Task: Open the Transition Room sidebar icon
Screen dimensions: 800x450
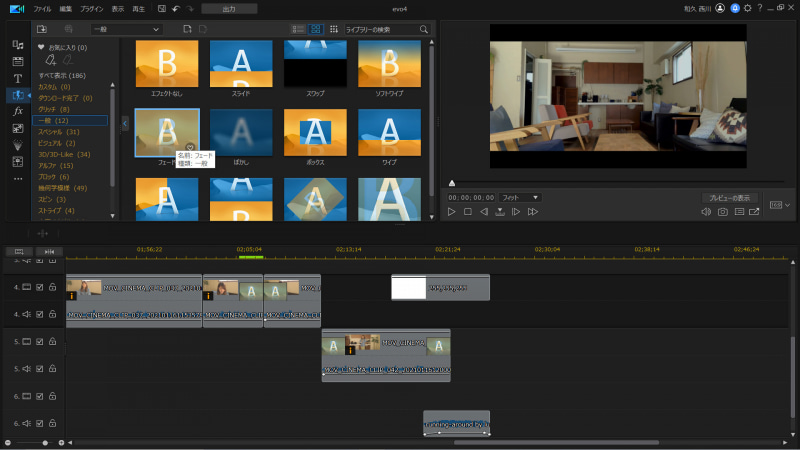Action: [x=18, y=95]
